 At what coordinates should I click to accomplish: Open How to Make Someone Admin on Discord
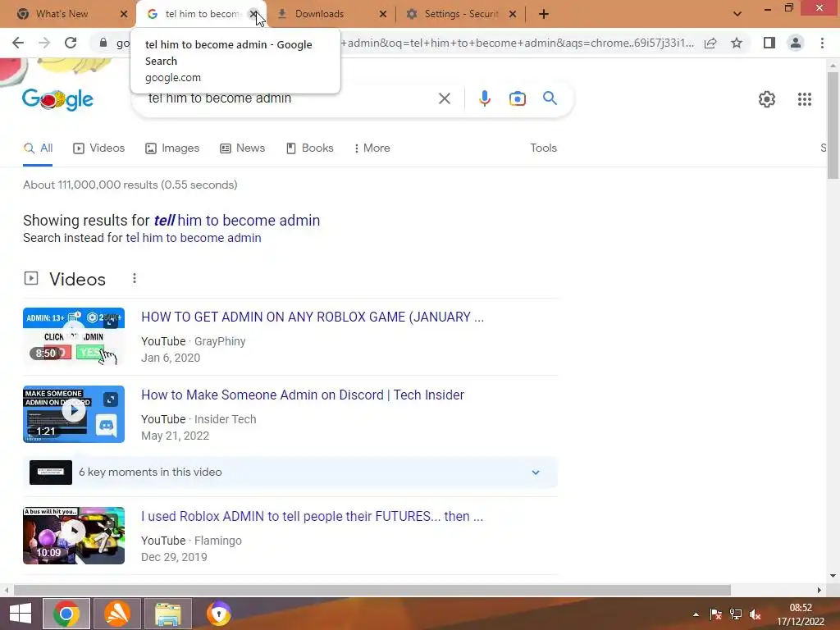point(302,395)
